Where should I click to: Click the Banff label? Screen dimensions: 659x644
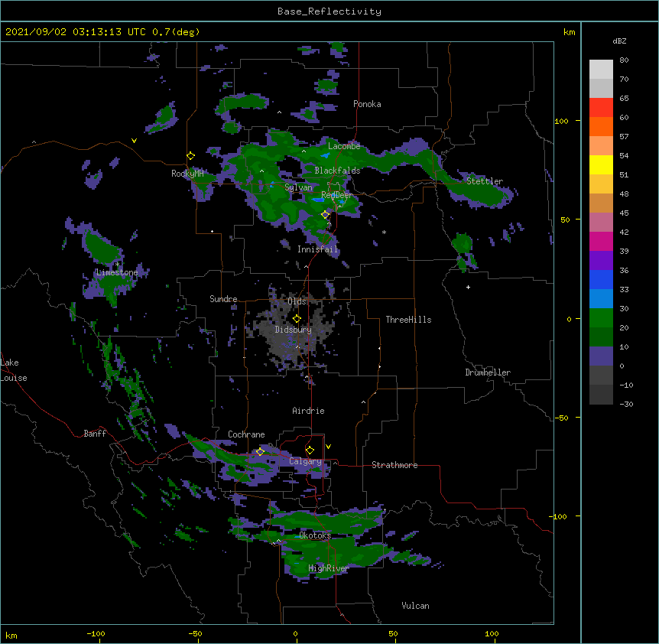(95, 434)
